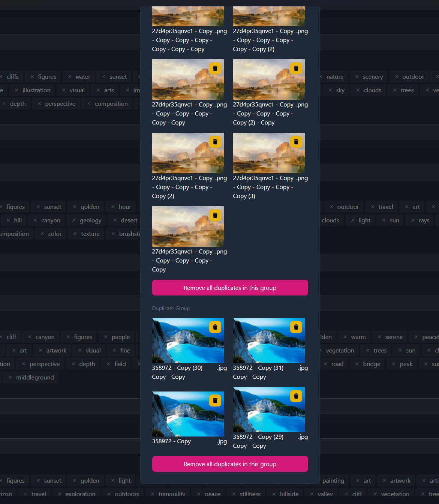Remove the 'nature' tag with its × icon
The height and width of the screenshot is (504, 439).
tap(321, 77)
